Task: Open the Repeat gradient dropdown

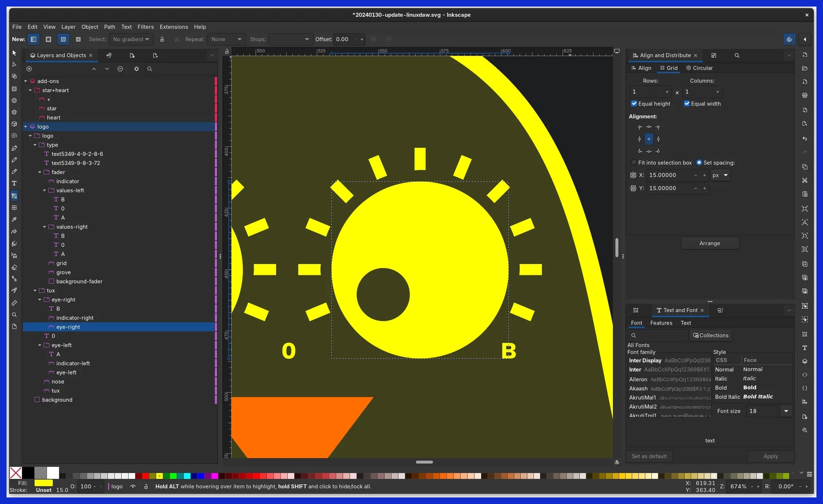Action: click(227, 39)
